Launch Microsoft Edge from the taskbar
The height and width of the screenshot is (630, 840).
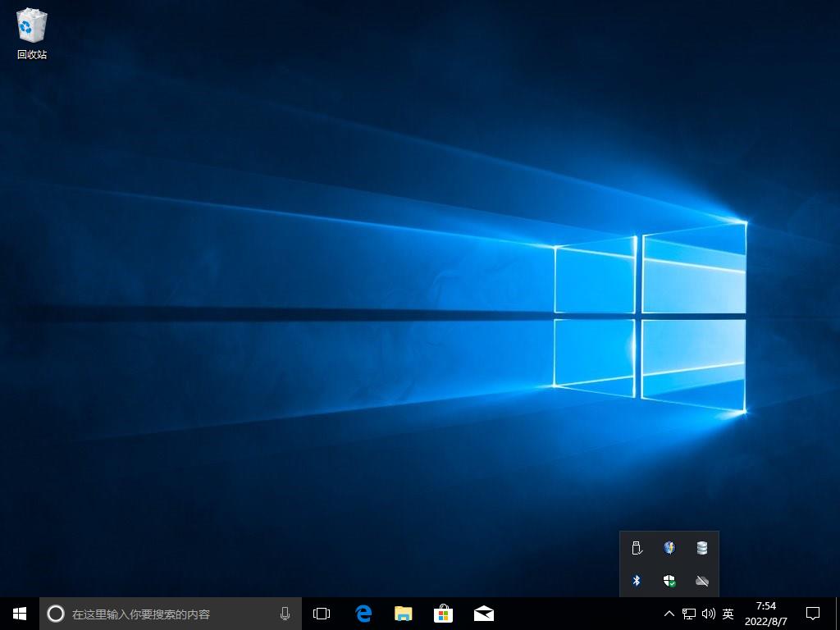pos(363,614)
